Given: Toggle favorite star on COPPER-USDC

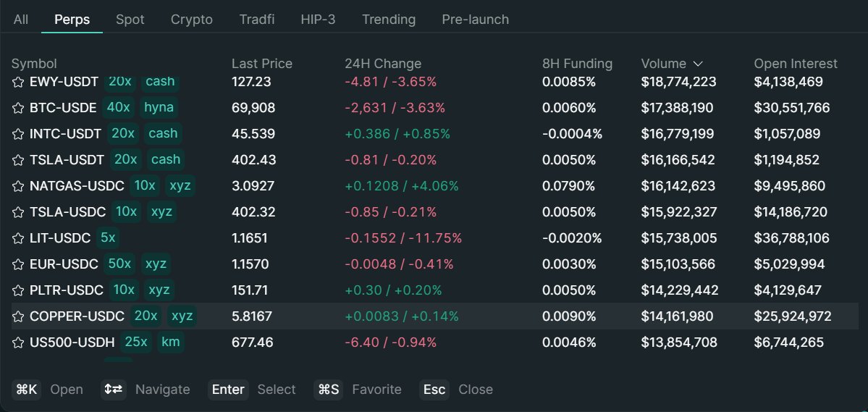Looking at the screenshot, I should (x=19, y=316).
